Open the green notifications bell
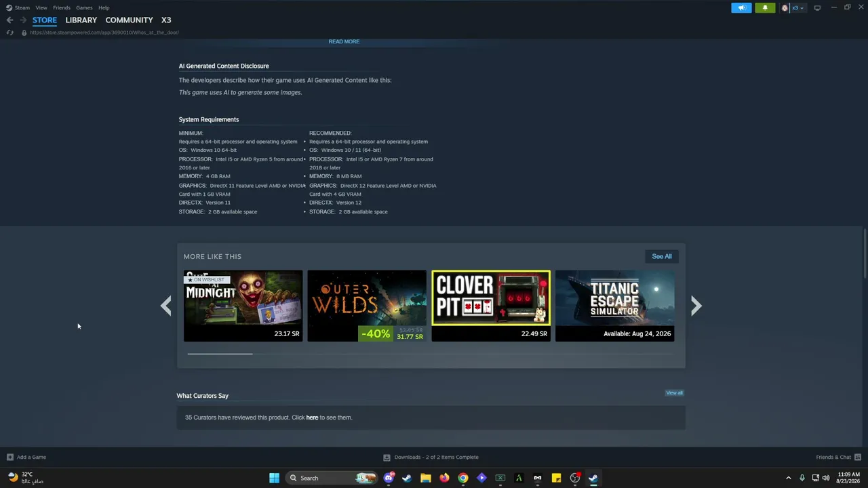 coord(765,8)
